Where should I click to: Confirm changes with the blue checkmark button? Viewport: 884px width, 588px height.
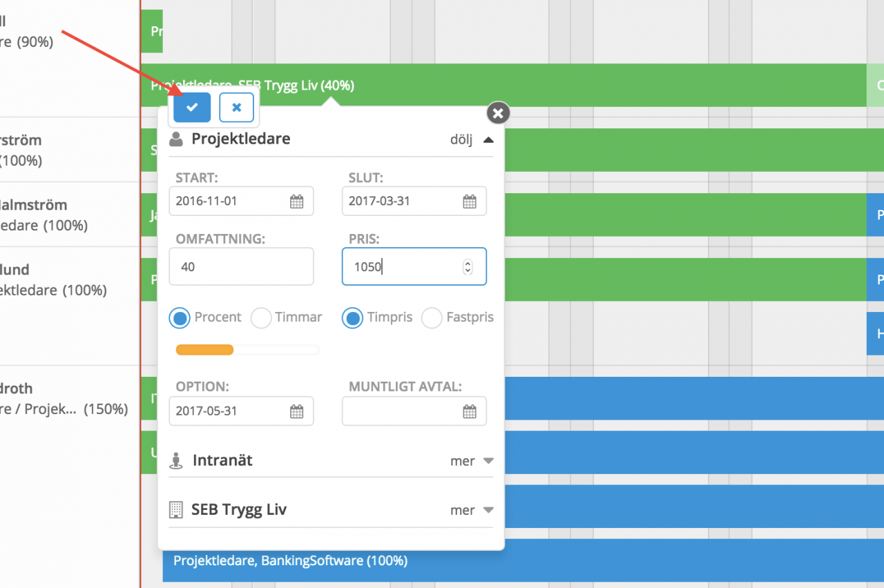pos(192,108)
